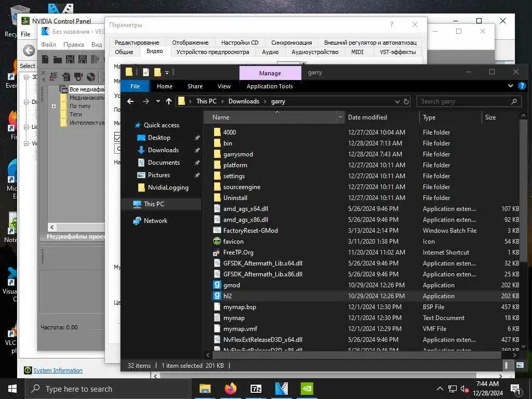Open Правка menu in Vegas window

click(74, 45)
